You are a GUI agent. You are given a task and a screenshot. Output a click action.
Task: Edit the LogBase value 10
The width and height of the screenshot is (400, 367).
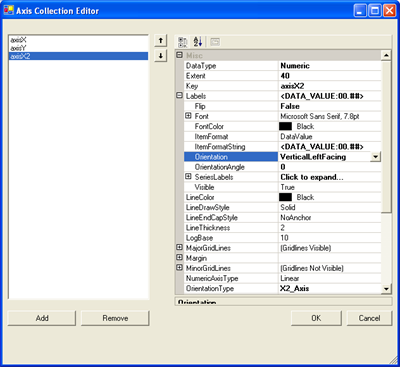click(330, 238)
